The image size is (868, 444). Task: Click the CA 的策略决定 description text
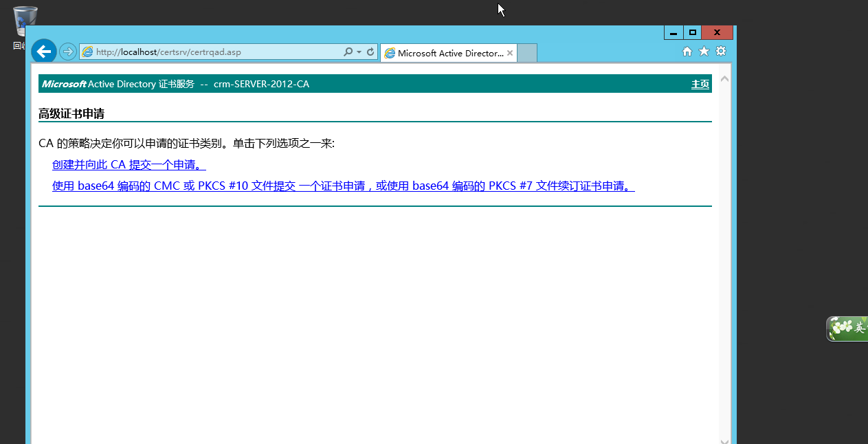(186, 144)
